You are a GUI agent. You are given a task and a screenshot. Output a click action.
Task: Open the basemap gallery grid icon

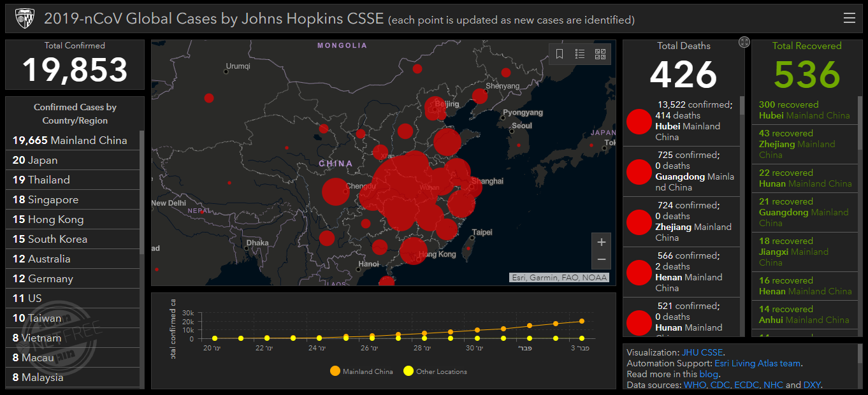pos(600,54)
